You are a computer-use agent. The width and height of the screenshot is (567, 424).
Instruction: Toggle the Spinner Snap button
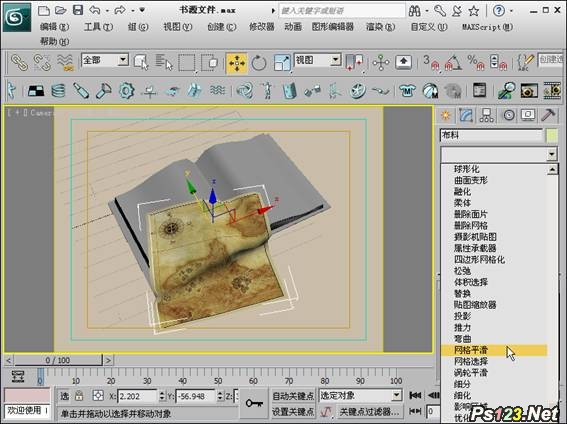499,62
